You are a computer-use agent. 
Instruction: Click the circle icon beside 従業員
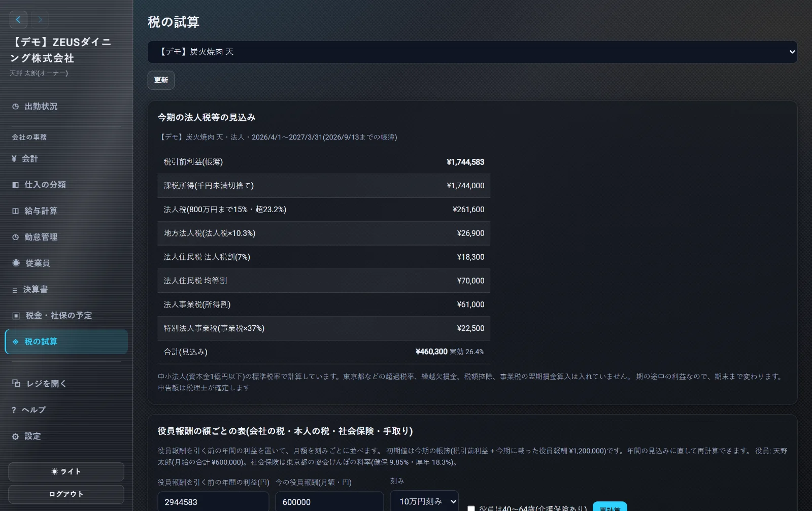click(x=16, y=263)
